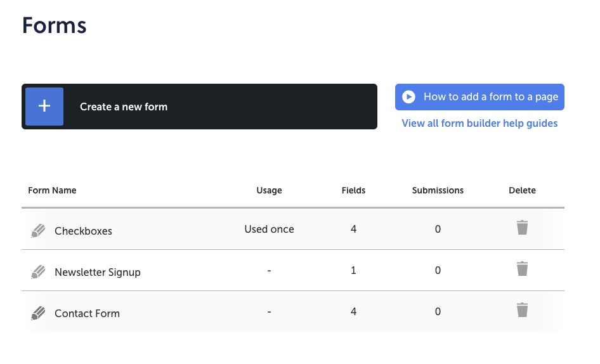Click the 'Usage' column header
The width and height of the screenshot is (600, 364).
point(269,191)
